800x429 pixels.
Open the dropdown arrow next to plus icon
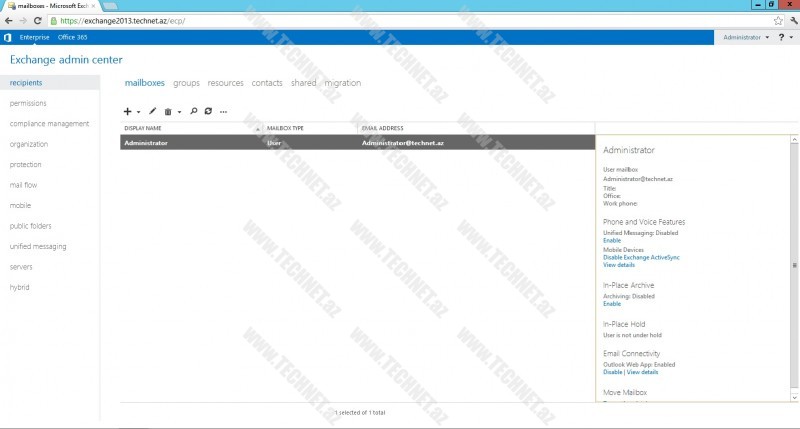(x=138, y=112)
